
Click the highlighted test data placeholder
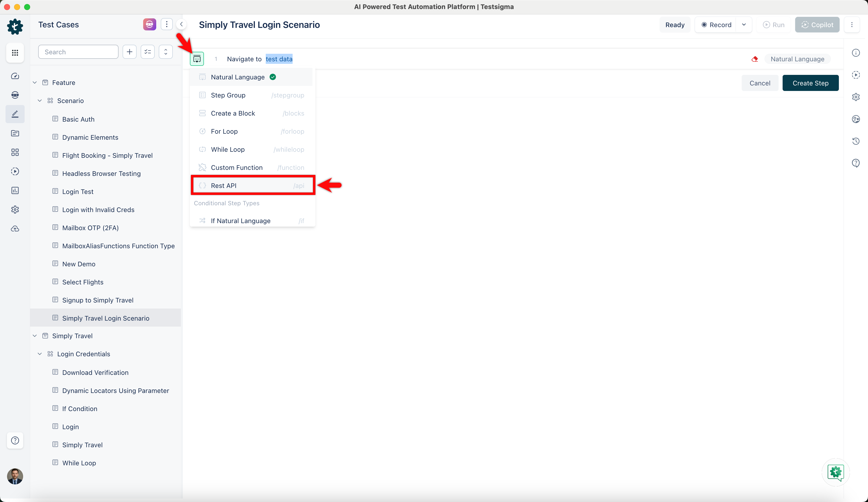[279, 59]
